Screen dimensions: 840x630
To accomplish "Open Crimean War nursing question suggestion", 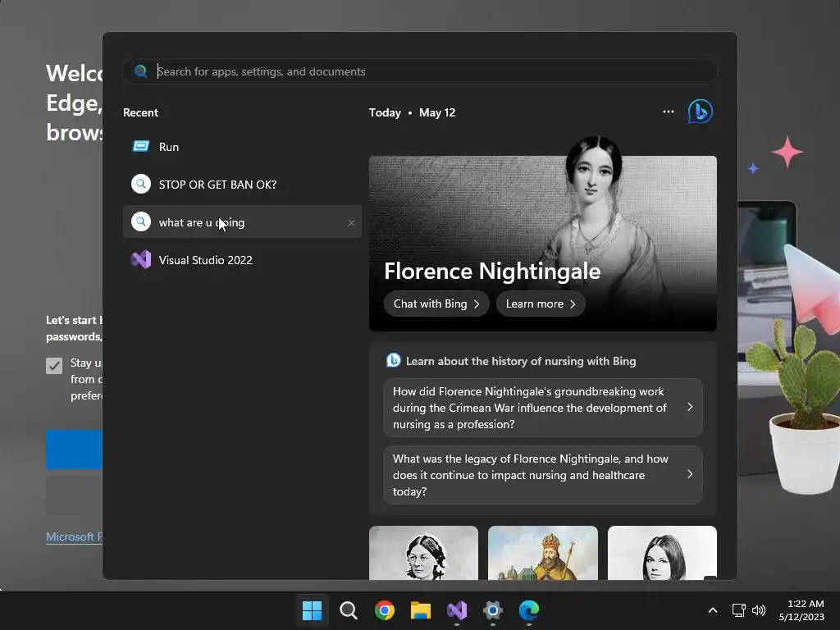I will point(543,408).
